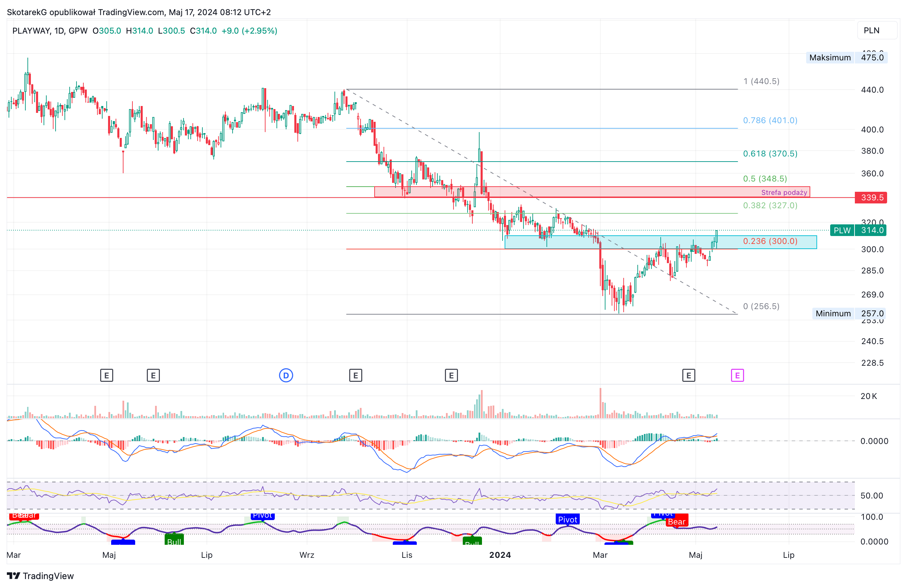Viewport: 907px width, 588px height.
Task: Click the 50.00 RSI scale label
Action: click(x=872, y=496)
